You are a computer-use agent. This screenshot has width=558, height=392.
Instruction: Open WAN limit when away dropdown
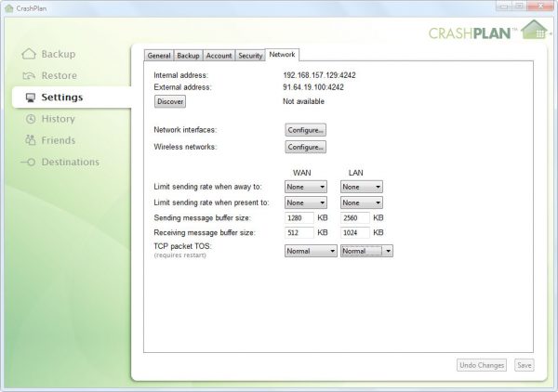(306, 187)
